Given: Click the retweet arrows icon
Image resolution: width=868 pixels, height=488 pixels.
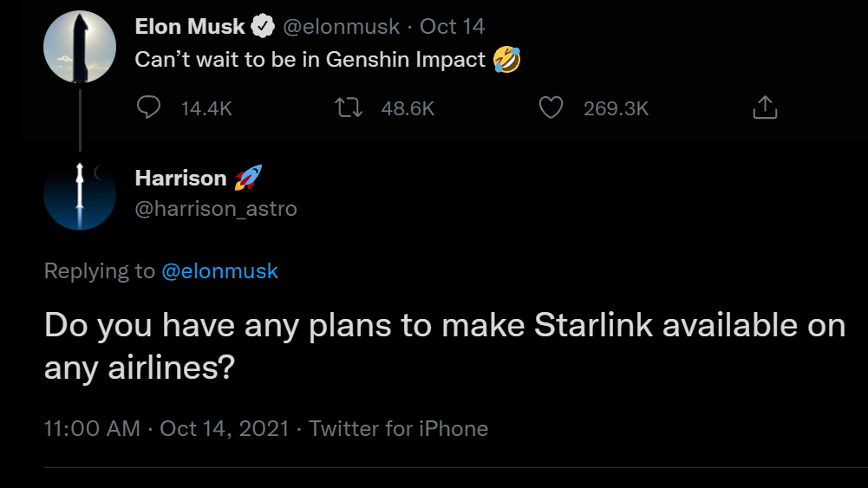Looking at the screenshot, I should (347, 107).
